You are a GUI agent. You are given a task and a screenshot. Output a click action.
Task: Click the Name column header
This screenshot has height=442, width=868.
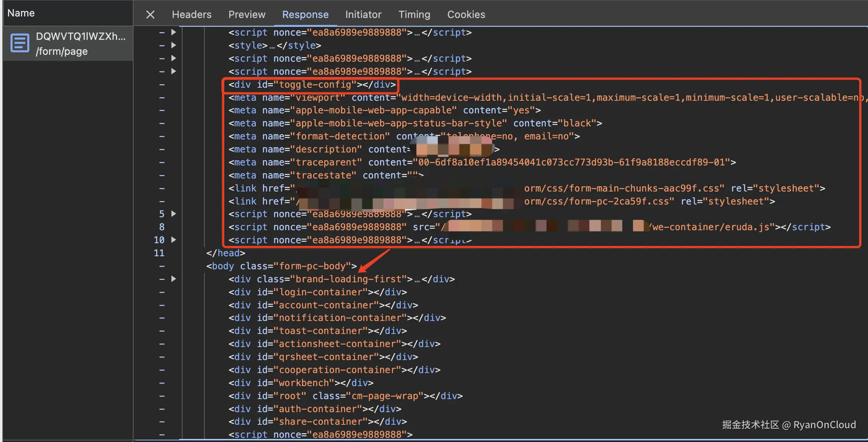(21, 13)
